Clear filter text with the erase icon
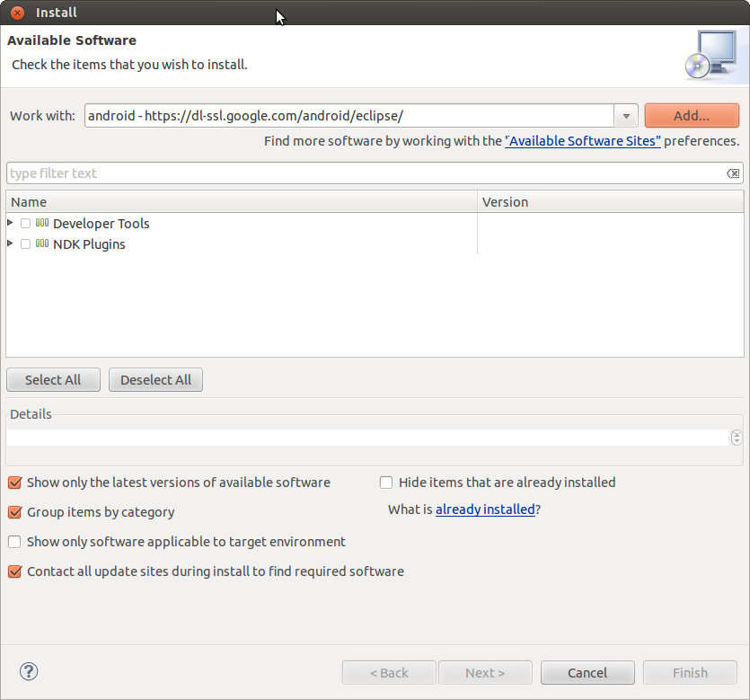750x700 pixels. click(x=733, y=173)
